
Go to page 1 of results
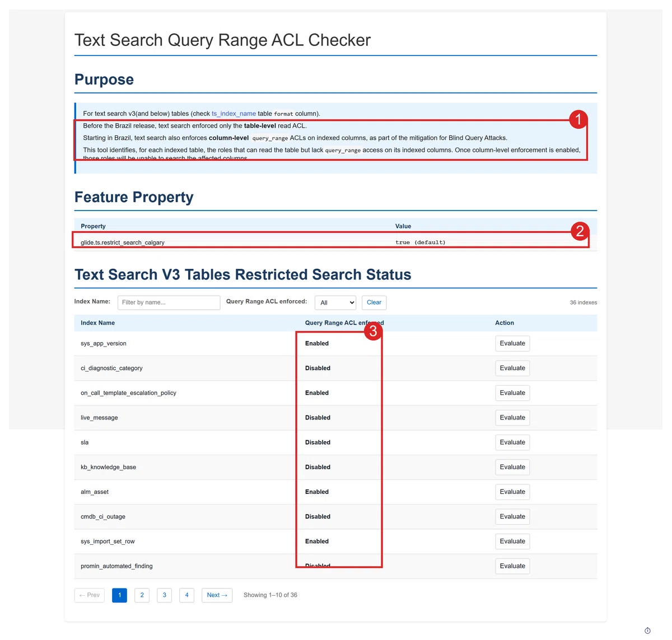click(119, 595)
